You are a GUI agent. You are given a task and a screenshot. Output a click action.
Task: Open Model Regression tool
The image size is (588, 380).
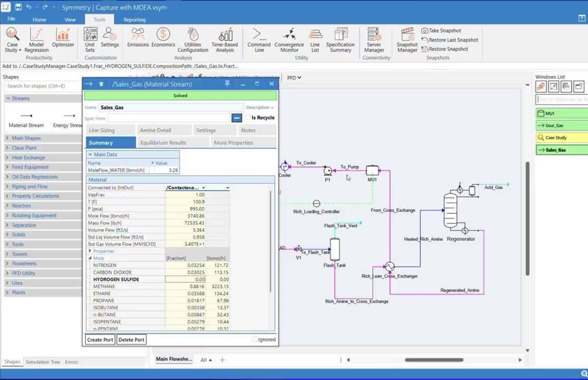(36, 40)
